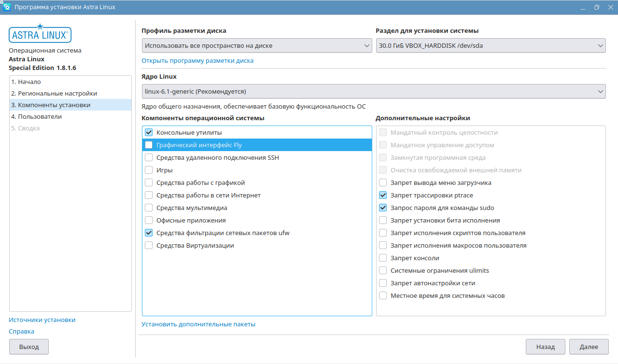Viewport: 618px width, 364px height.
Task: Click Установить дополнительные пакеты link
Action: pos(198,324)
